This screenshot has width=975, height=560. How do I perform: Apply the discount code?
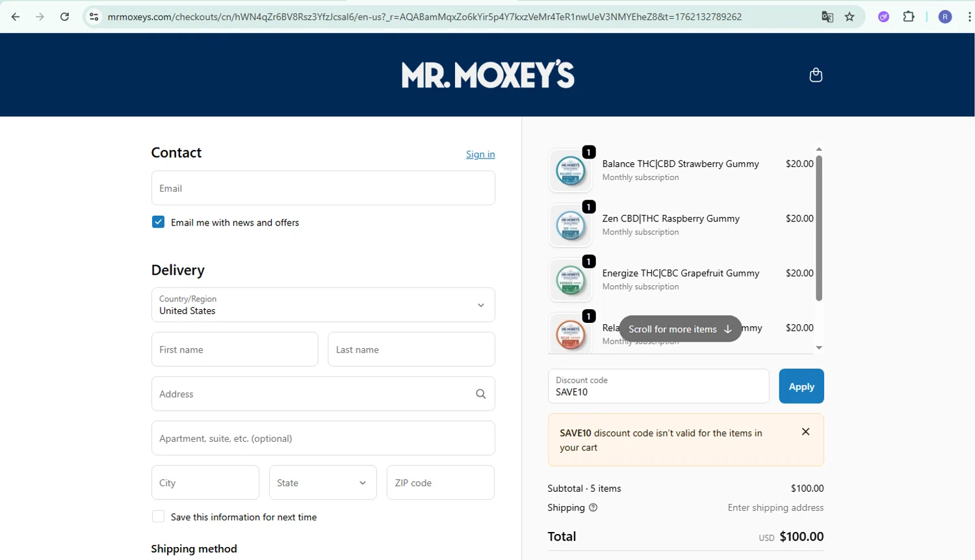[x=801, y=386]
